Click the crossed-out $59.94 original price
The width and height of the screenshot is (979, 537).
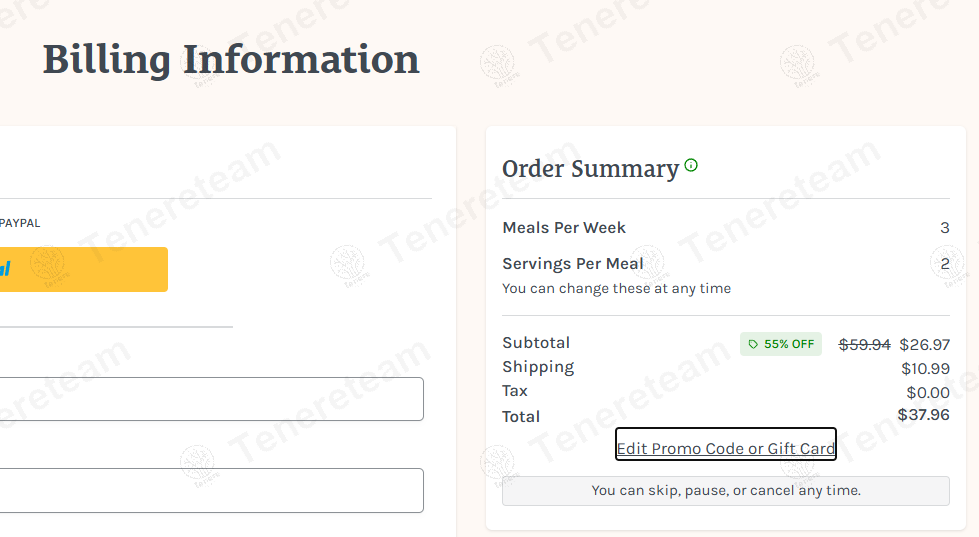864,344
